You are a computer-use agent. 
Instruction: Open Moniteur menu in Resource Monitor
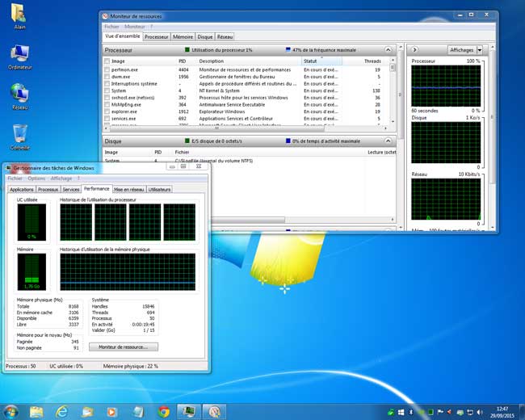click(x=135, y=27)
